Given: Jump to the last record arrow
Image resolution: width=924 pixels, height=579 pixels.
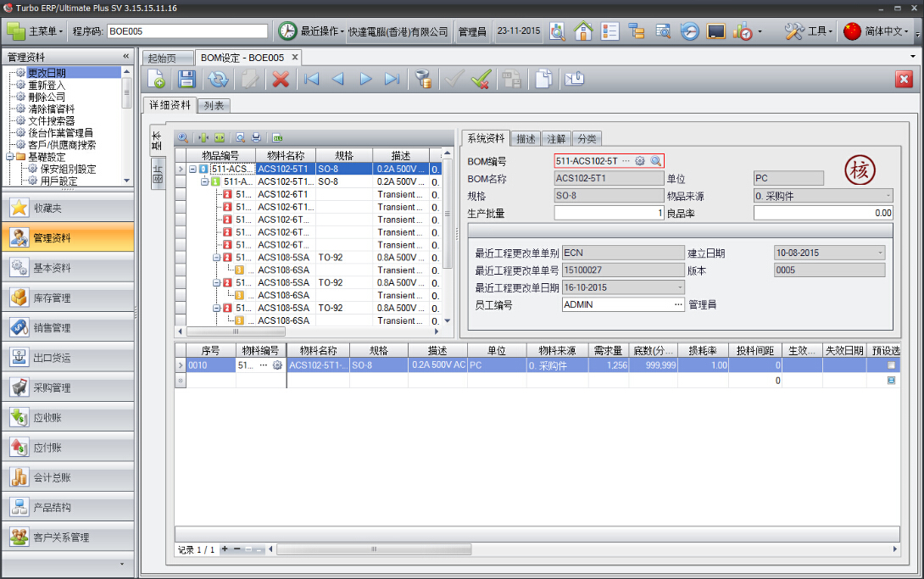Looking at the screenshot, I should [x=392, y=79].
